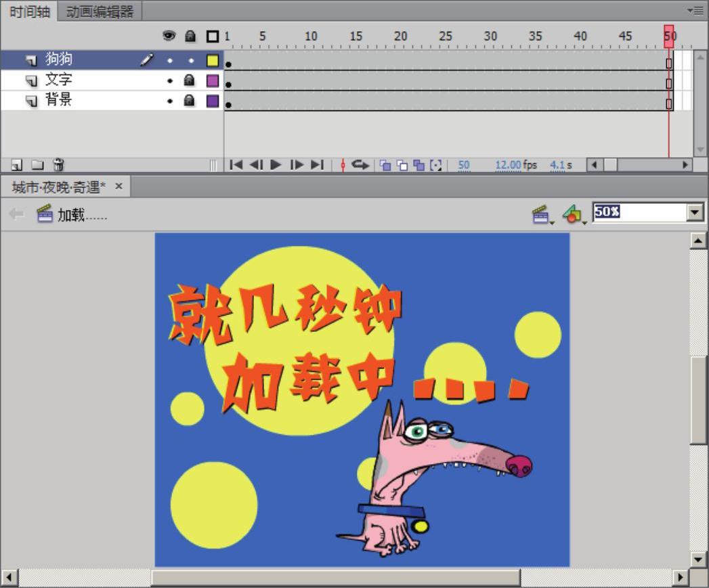Click the New Layer icon
709x588 pixels.
[16, 165]
